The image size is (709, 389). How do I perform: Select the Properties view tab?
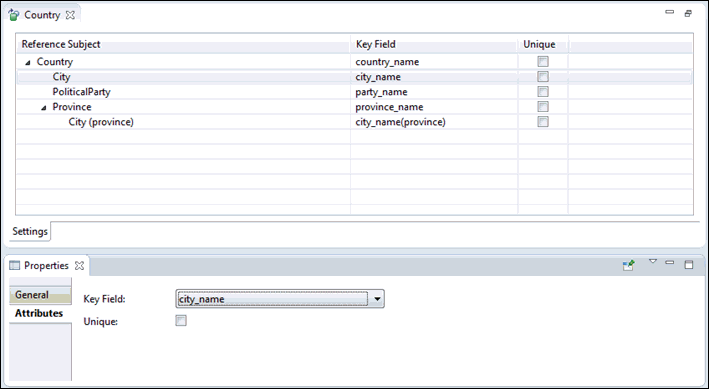46,266
